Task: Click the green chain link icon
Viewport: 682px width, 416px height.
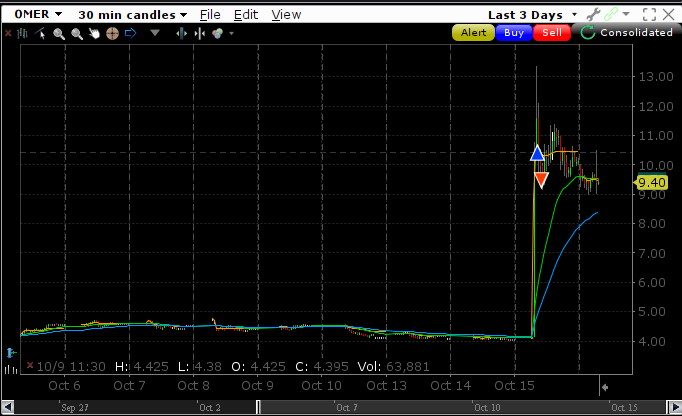Action: point(611,14)
